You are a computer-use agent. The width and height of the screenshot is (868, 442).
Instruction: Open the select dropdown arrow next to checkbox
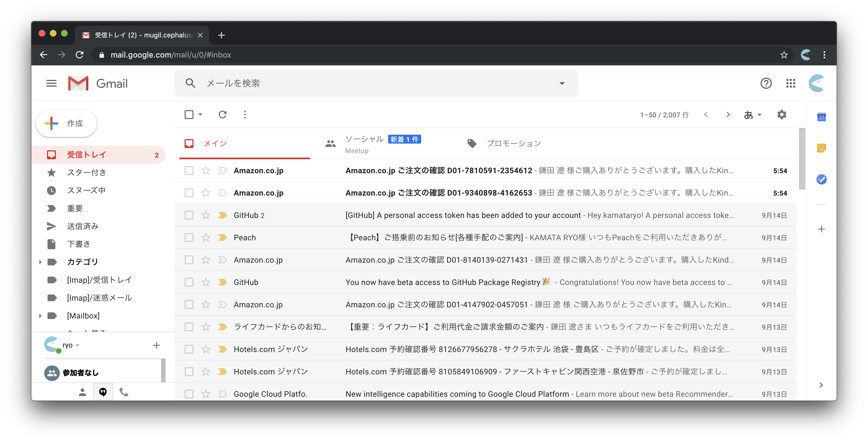(x=200, y=115)
